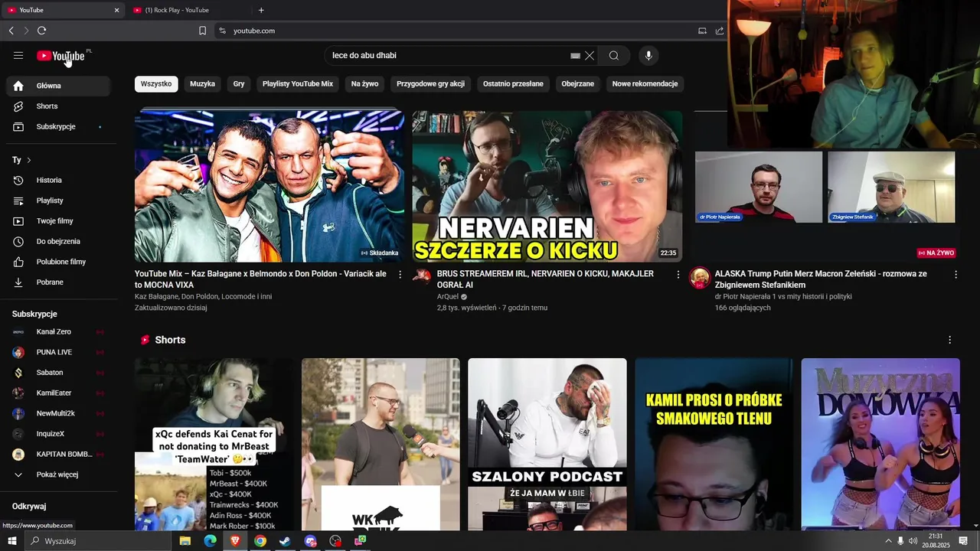Open the Steam icon on the taskbar
The width and height of the screenshot is (980, 551).
pyautogui.click(x=285, y=541)
